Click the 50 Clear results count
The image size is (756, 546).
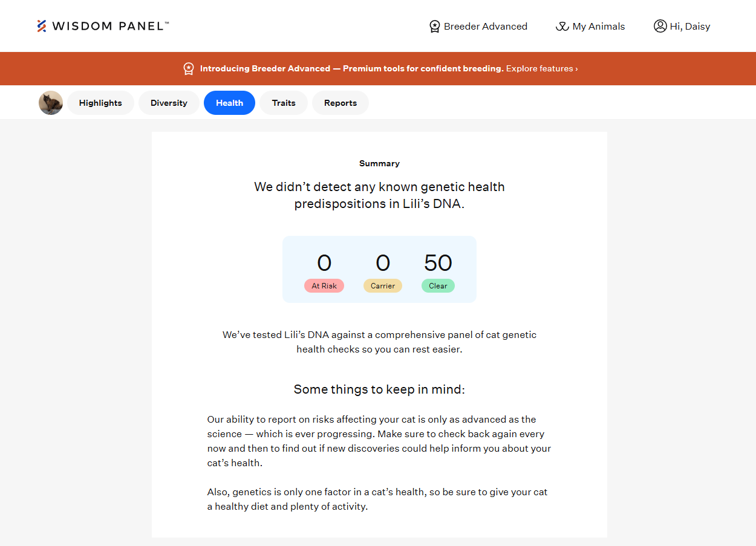(x=438, y=263)
